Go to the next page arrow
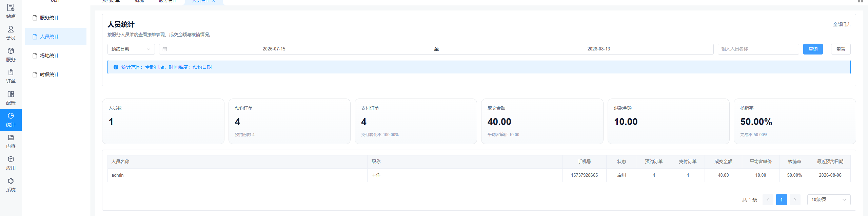The image size is (868, 216). click(x=795, y=200)
